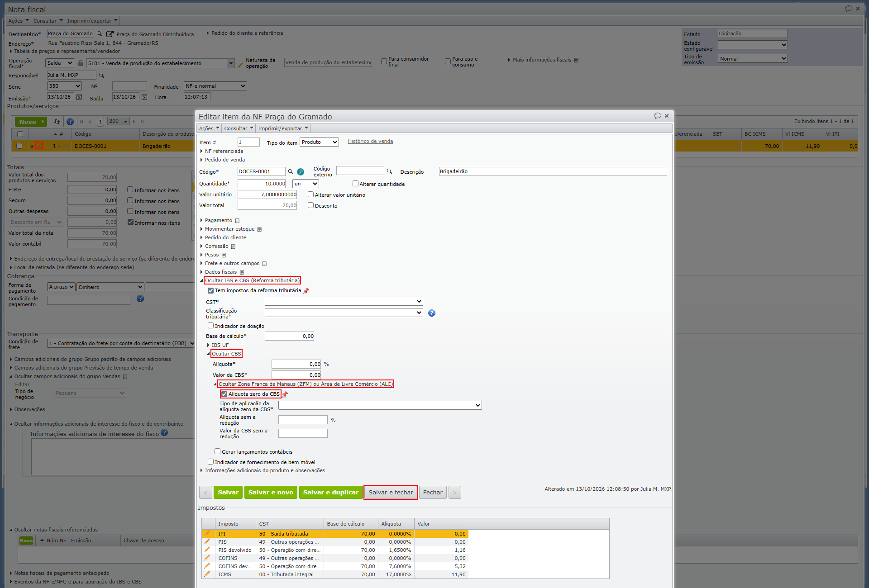
Task: Open the Histórico de venda link
Action: point(370,142)
